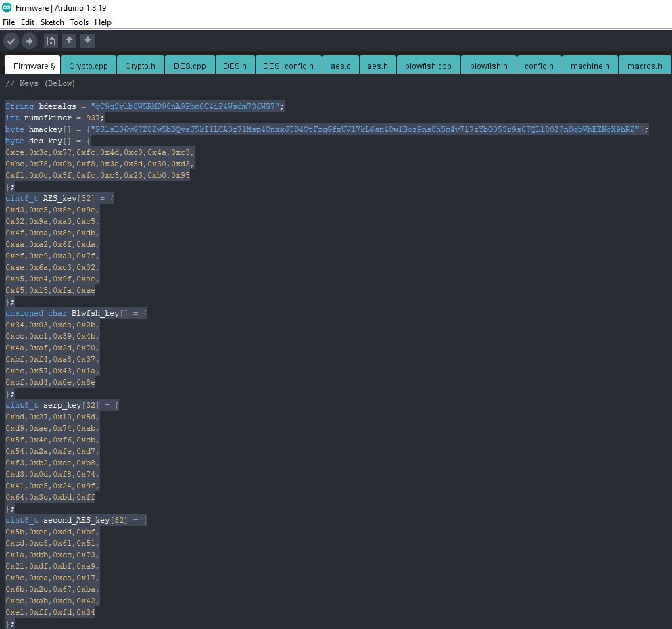
Task: Switch to the DES_config.h tab
Action: (289, 65)
